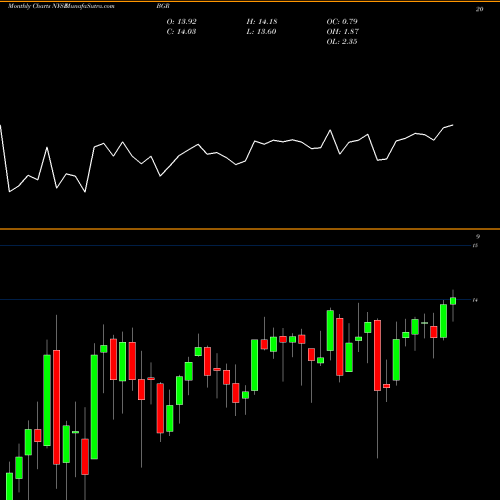Screen dimensions: 500x500
Task: Click the 20 axis label in the upper panel
Action: (x=479, y=9)
